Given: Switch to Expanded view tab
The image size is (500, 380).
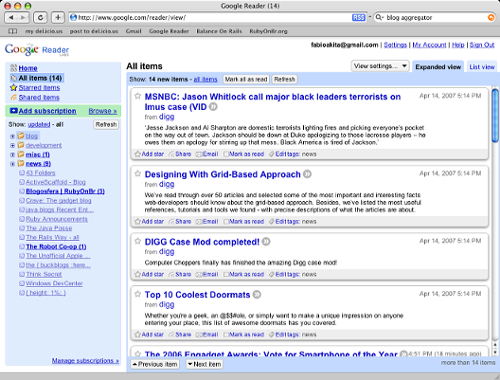Looking at the screenshot, I should pyautogui.click(x=438, y=67).
